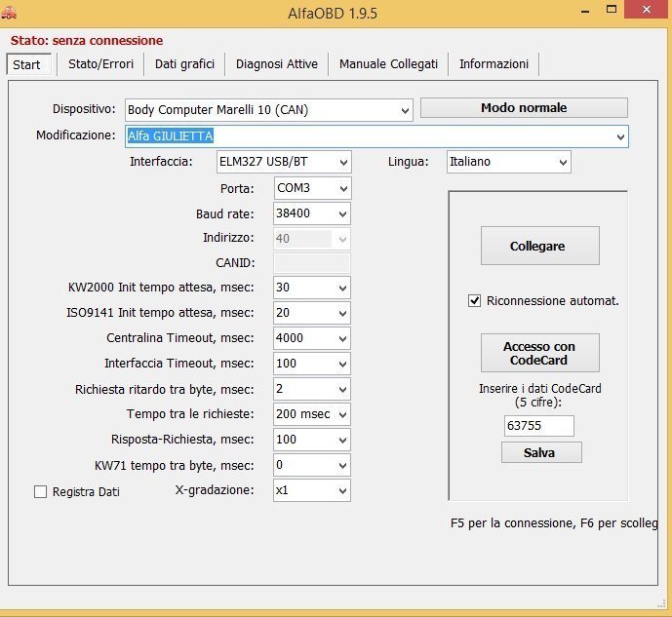Click the 'Stato: senza connessione' status text
The height and width of the screenshot is (617, 672).
87,41
